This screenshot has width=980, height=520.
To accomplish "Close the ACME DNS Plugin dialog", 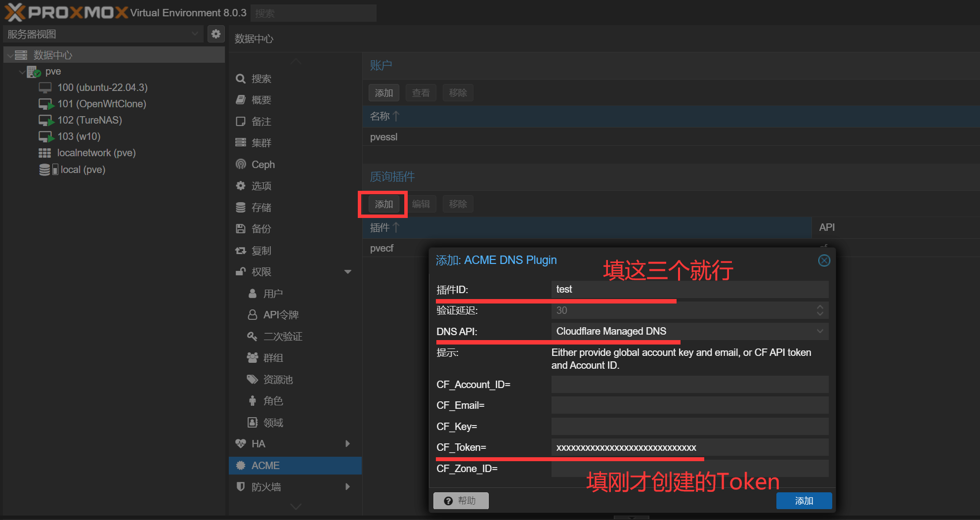I will click(x=824, y=260).
